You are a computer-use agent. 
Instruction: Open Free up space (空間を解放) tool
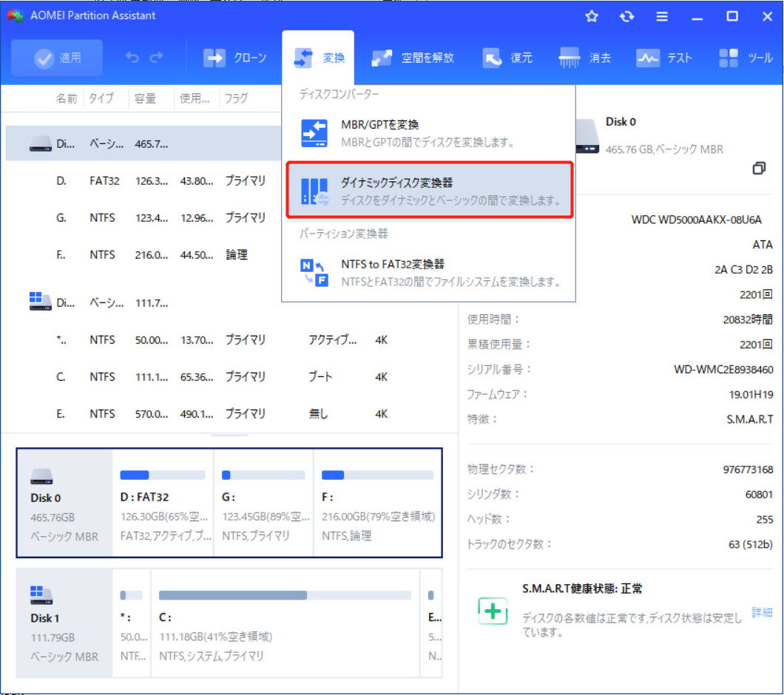pyautogui.click(x=413, y=58)
